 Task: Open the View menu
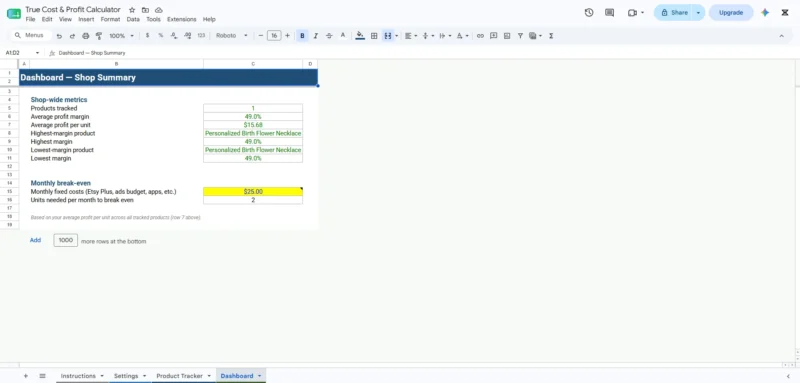point(65,19)
